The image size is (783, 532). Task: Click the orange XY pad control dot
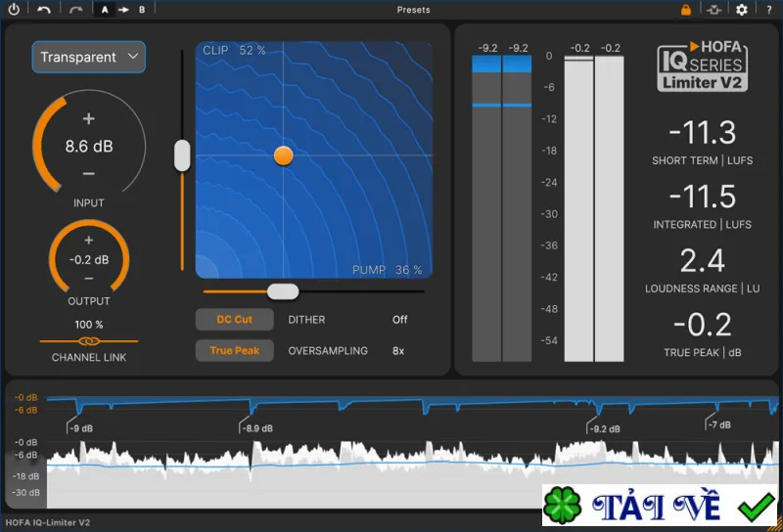(283, 155)
